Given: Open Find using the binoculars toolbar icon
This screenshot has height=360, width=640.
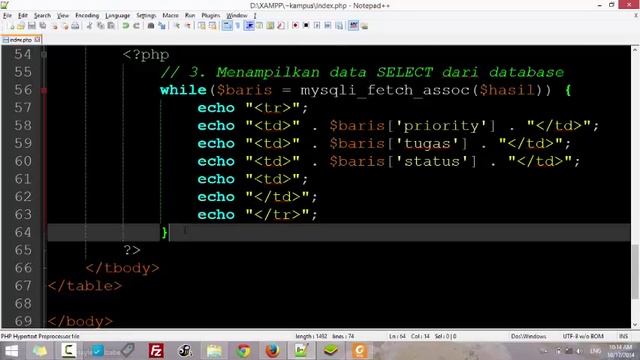Looking at the screenshot, I should [x=151, y=26].
